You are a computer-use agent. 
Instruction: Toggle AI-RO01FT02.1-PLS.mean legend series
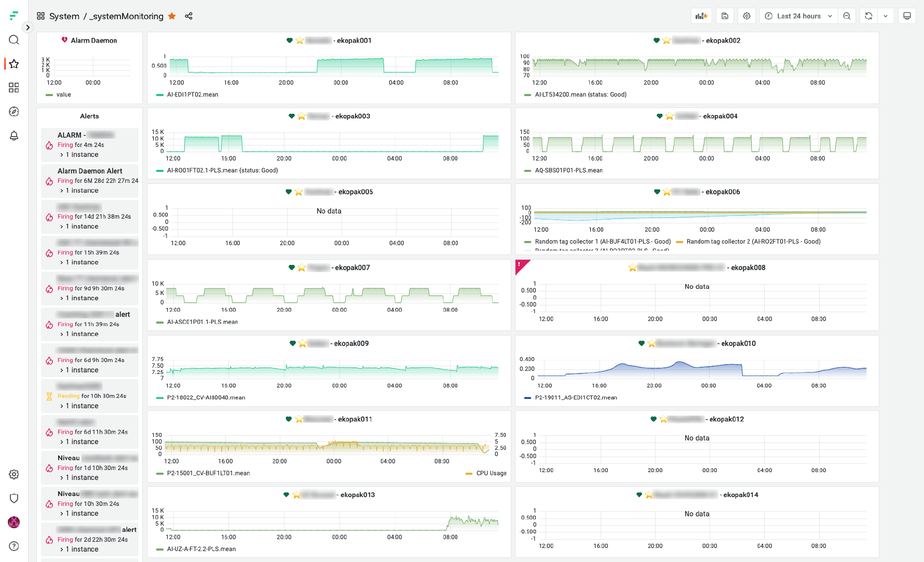pyautogui.click(x=222, y=170)
